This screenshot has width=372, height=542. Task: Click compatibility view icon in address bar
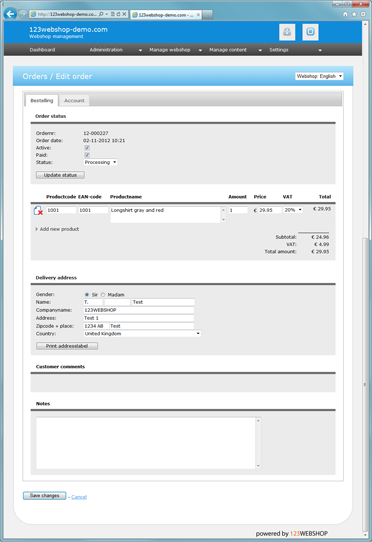click(x=112, y=14)
